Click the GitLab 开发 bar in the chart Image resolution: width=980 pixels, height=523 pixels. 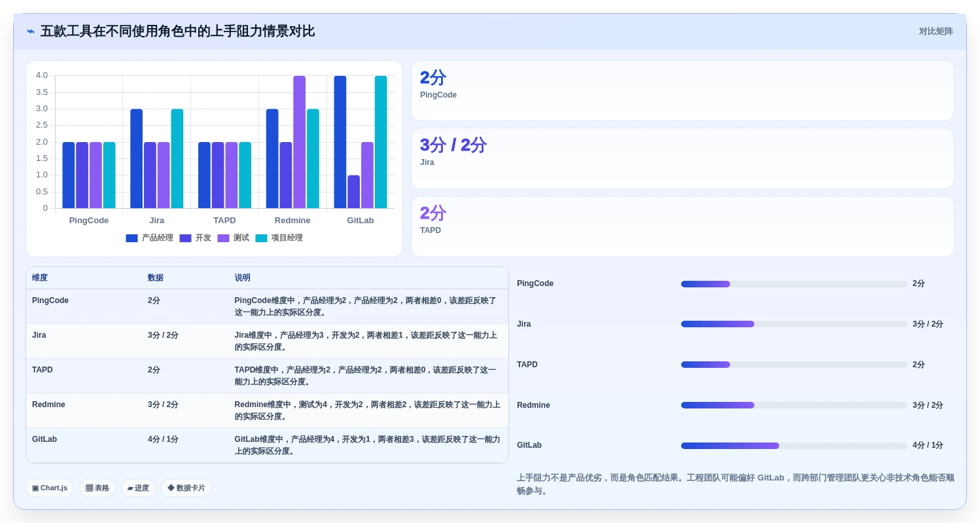tap(354, 192)
